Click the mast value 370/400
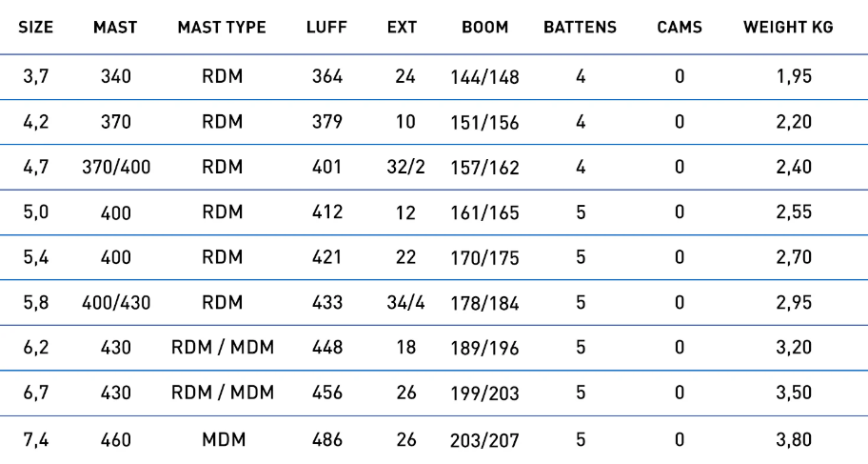This screenshot has height=464, width=868. 116,169
